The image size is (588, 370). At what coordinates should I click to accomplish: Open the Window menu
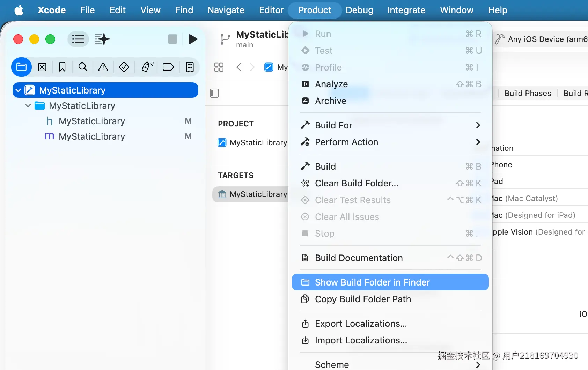click(457, 10)
